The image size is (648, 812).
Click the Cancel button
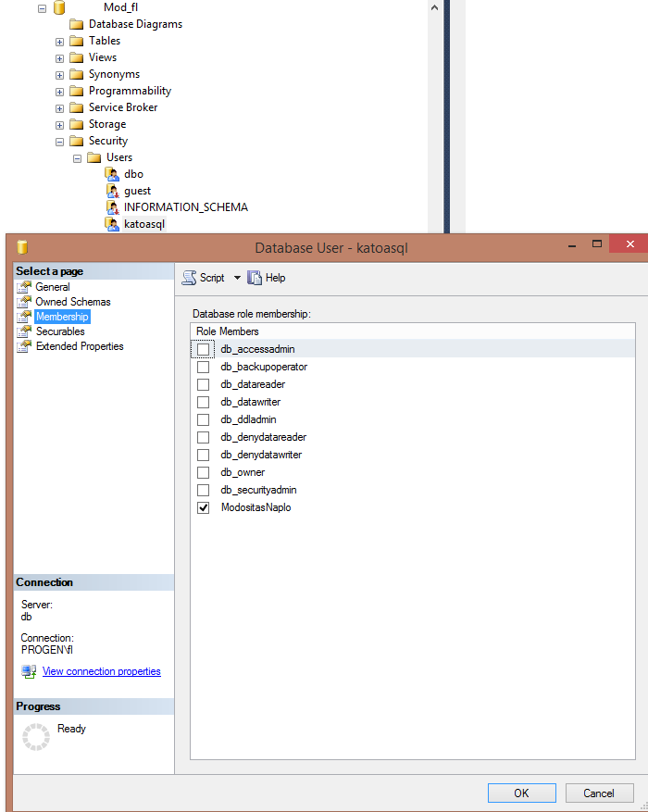tap(599, 793)
